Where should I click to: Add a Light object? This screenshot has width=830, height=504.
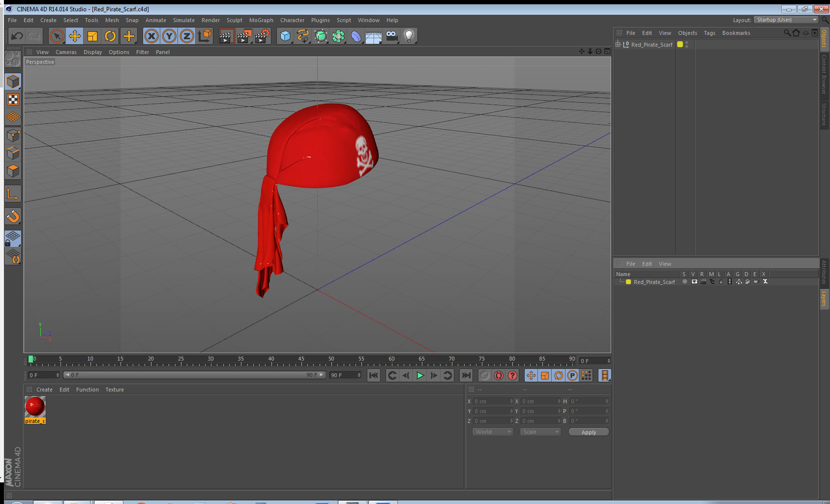[x=409, y=36]
